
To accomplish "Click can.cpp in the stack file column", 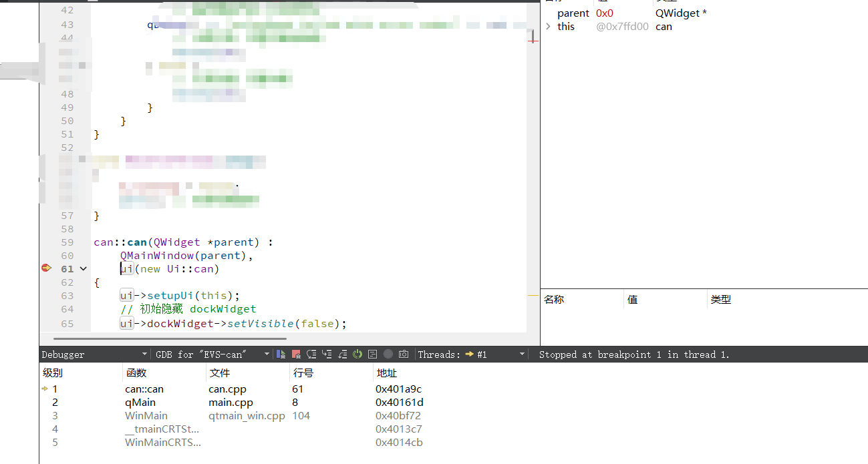I will click(x=227, y=389).
